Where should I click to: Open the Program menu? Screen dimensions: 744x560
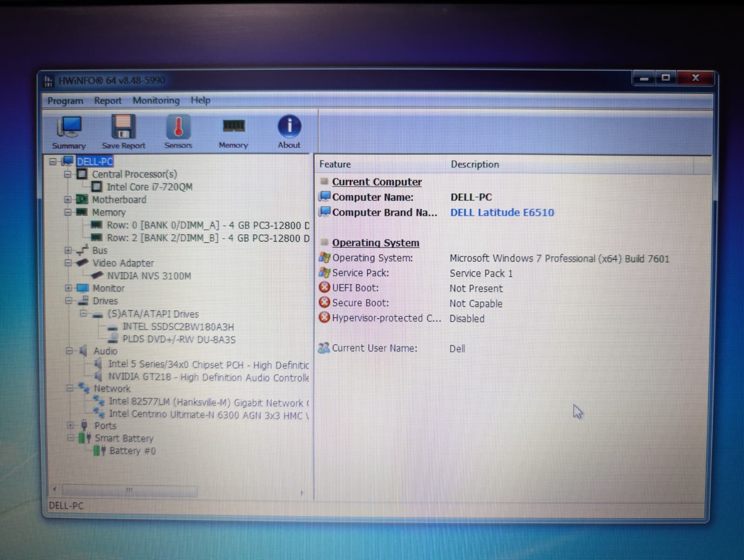[x=65, y=100]
